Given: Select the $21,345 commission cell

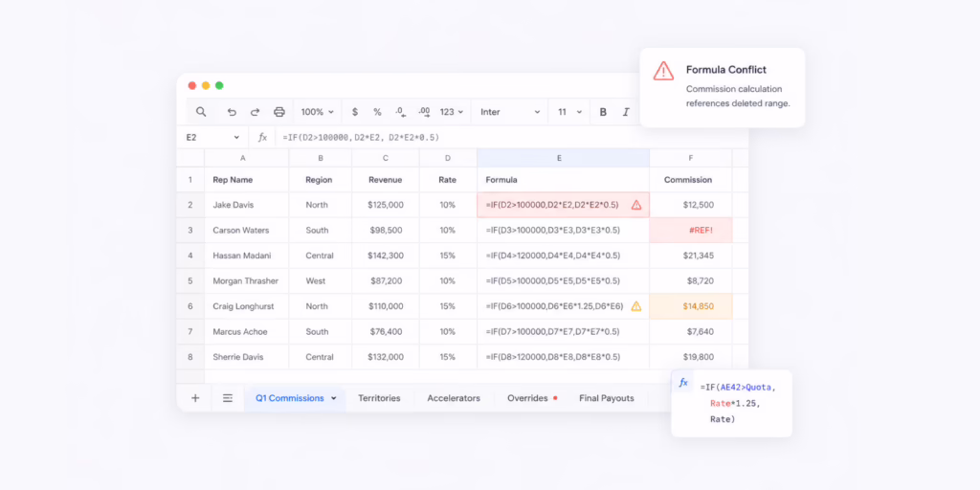Looking at the screenshot, I should click(x=691, y=256).
